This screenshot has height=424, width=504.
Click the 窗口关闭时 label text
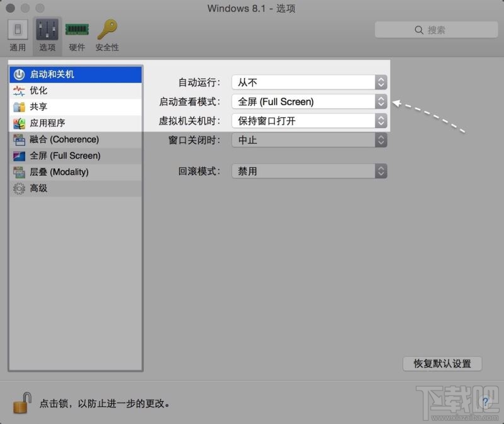point(195,140)
